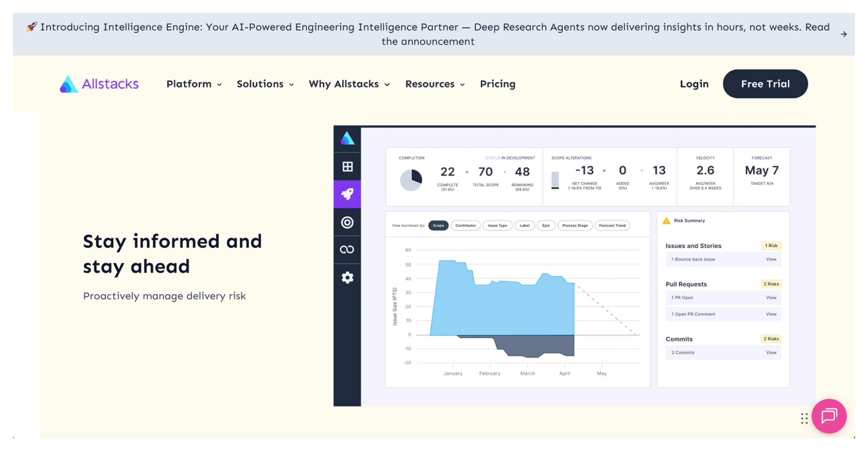Click the rocket emoji in the announcement banner
The image size is (868, 453).
pyautogui.click(x=32, y=27)
